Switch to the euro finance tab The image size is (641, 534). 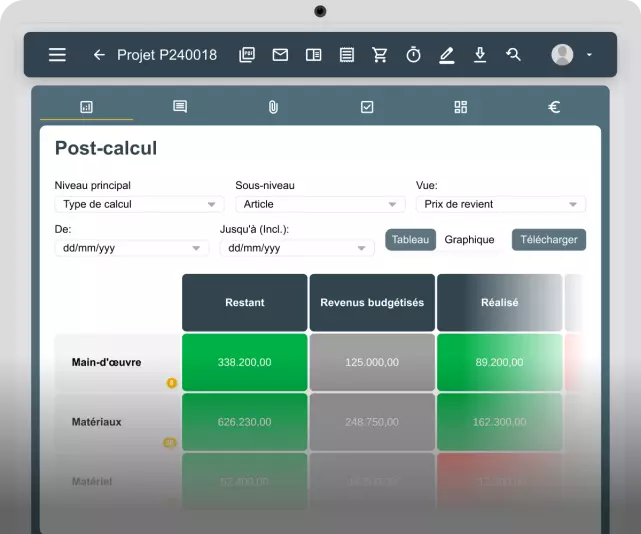554,107
